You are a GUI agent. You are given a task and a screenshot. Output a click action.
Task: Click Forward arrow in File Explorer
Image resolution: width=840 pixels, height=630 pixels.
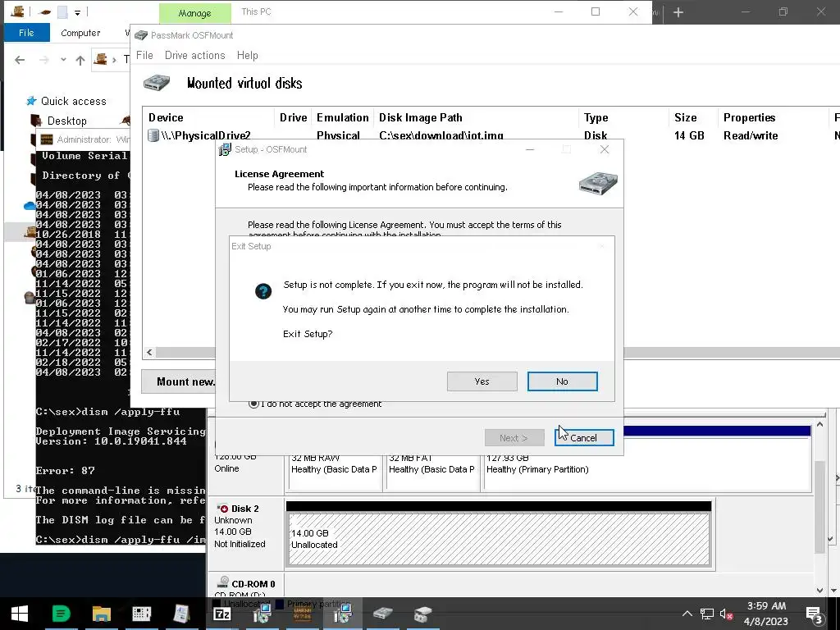(44, 60)
